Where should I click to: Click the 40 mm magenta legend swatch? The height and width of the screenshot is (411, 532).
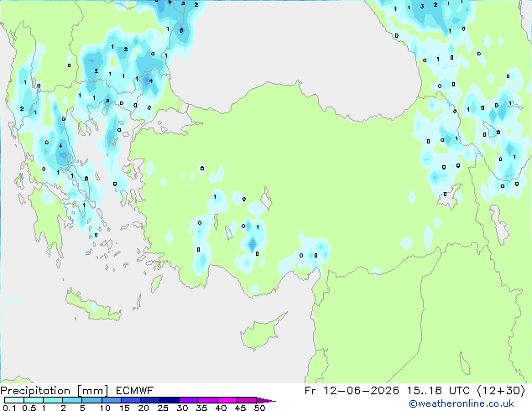(227, 400)
